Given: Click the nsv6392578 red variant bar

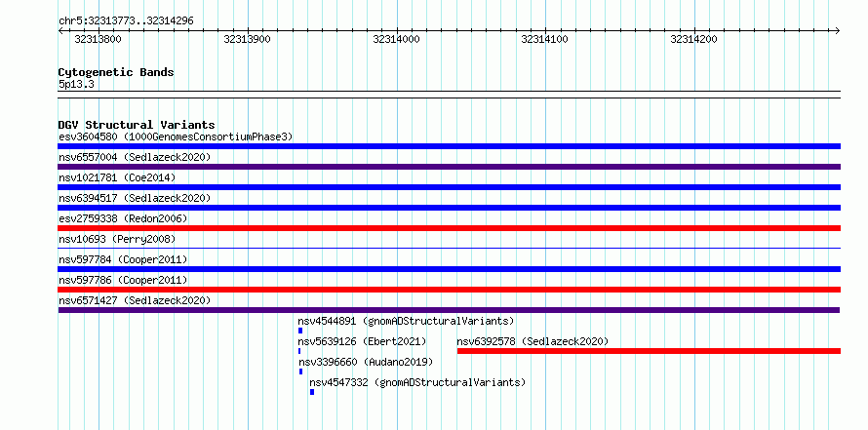Looking at the screenshot, I should click(x=649, y=351).
